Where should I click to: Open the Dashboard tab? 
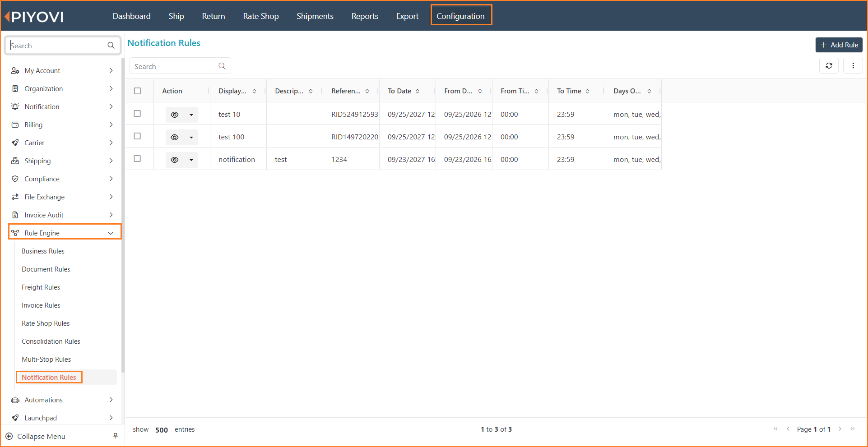[x=131, y=16]
